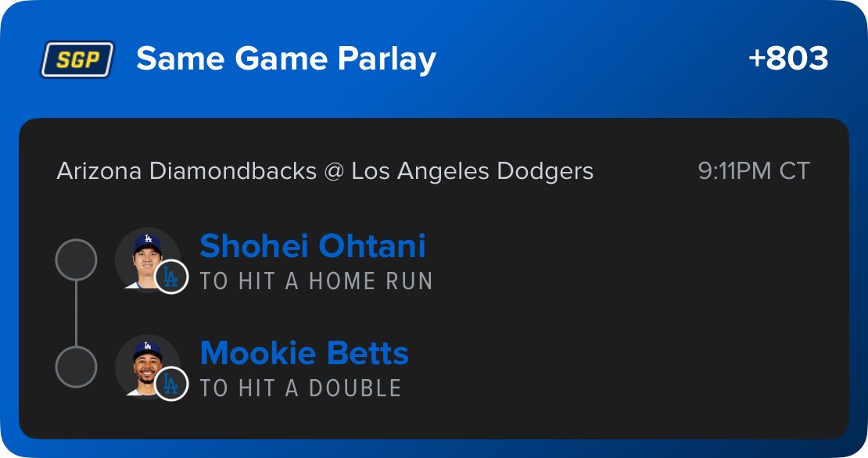
Task: Click the blue header between title and odds
Action: tap(586, 59)
